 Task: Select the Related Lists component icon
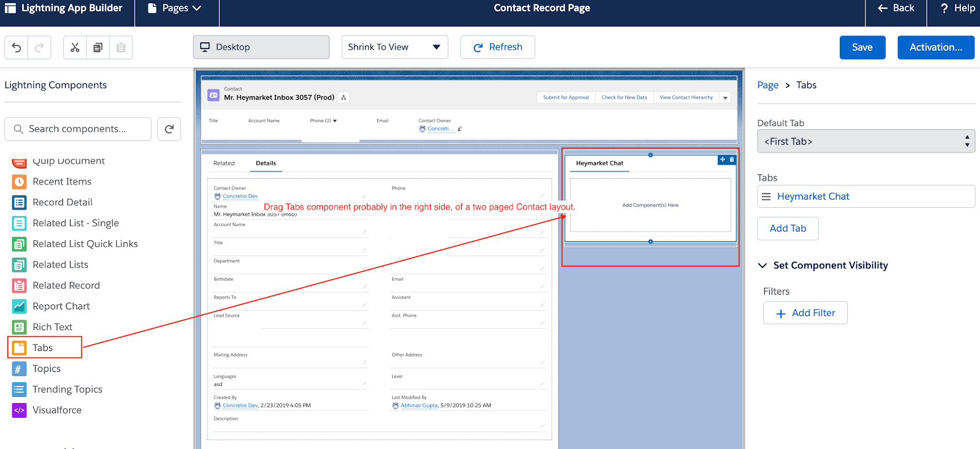[x=20, y=265]
